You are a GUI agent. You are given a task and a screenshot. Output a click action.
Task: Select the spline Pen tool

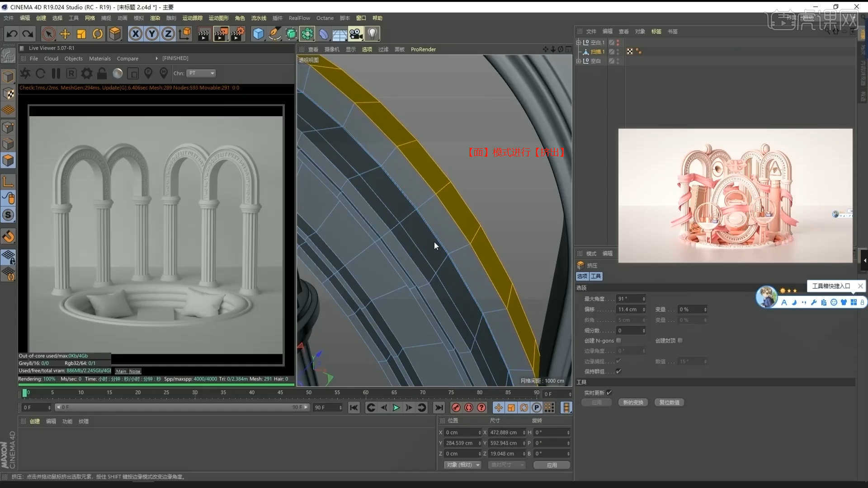pos(274,34)
